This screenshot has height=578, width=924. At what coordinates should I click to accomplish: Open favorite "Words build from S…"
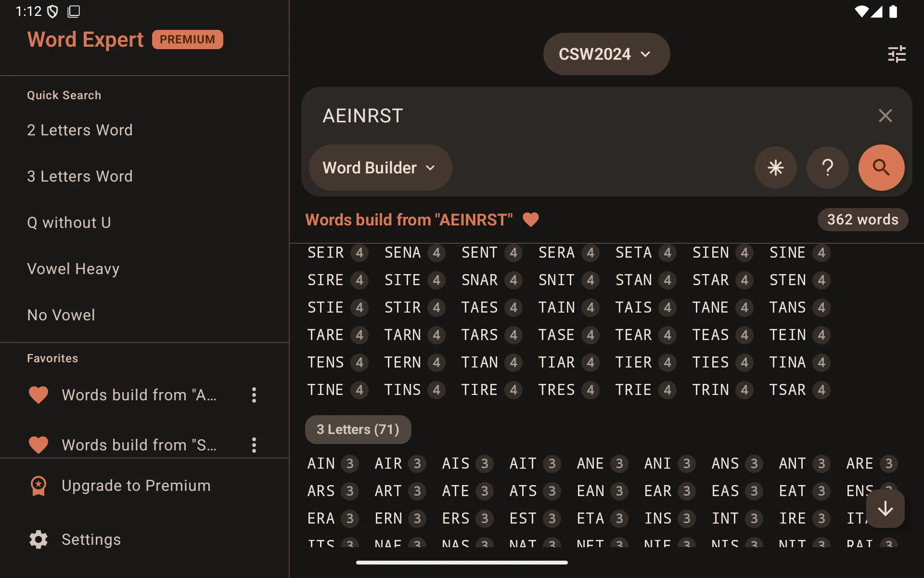coord(139,445)
